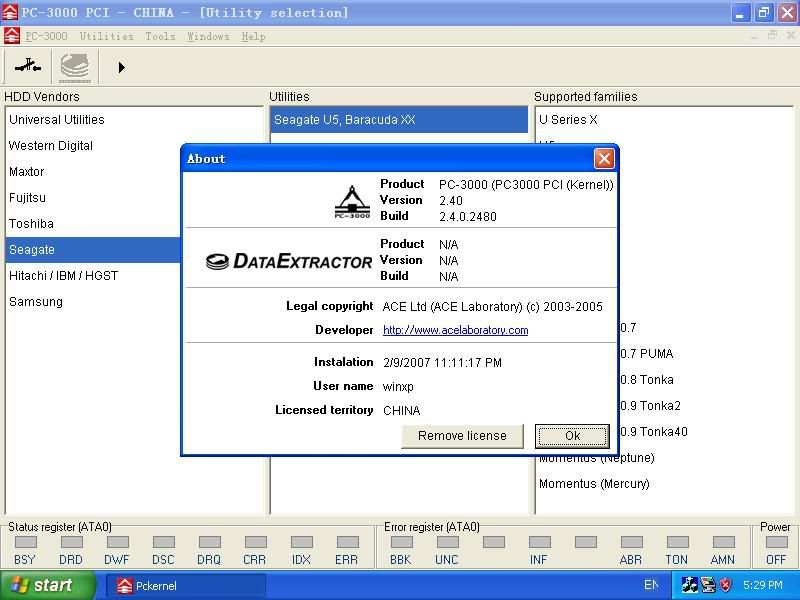Click the PC-3000 logo in the About dialog
This screenshot has height=600, width=800.
[352, 202]
